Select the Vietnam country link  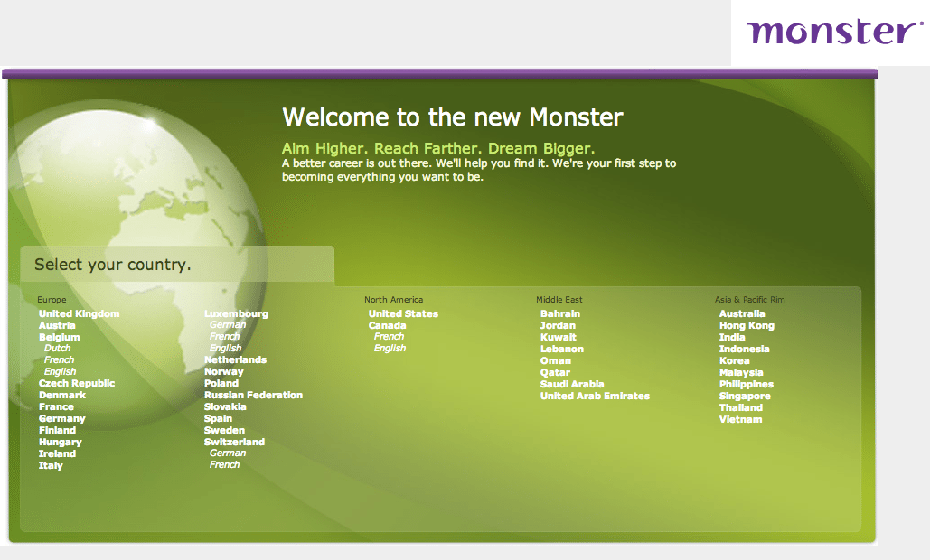[740, 420]
